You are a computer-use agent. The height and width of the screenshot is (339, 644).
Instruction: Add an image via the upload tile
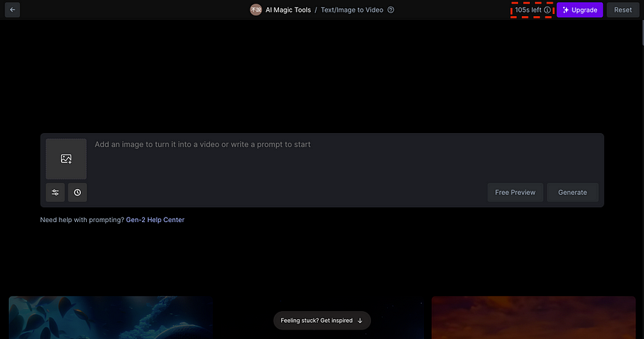point(66,159)
